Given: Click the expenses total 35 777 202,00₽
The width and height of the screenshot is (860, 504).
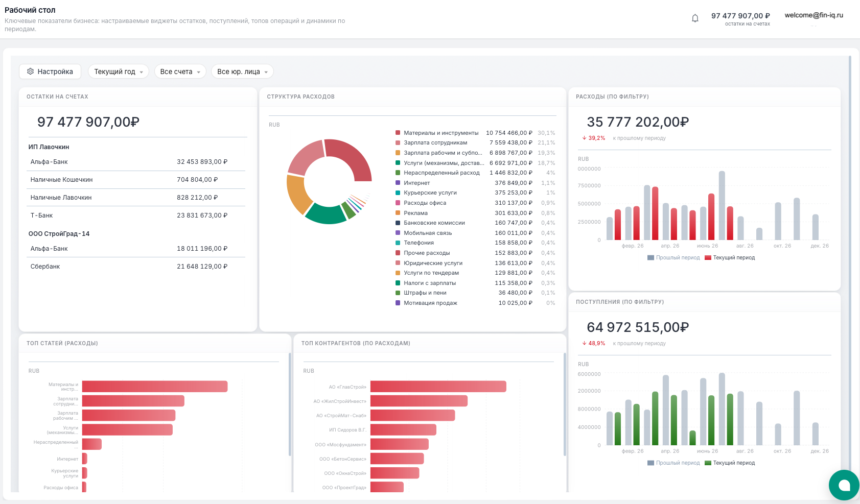Looking at the screenshot, I should coord(638,122).
